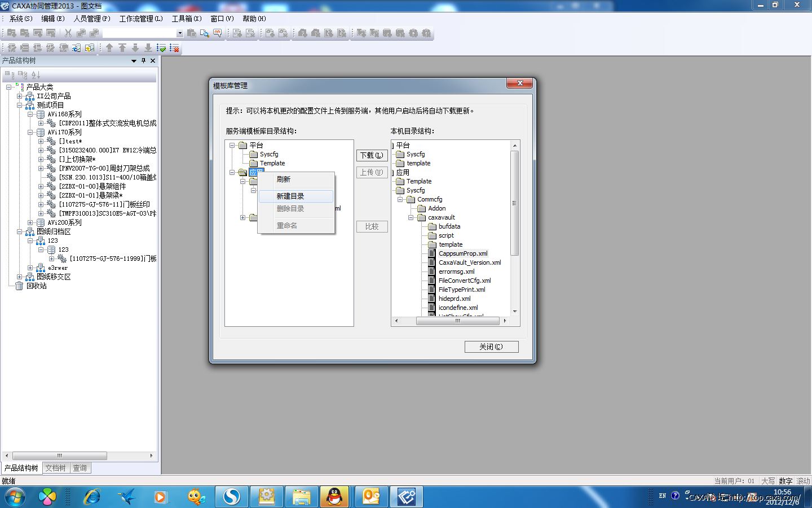The width and height of the screenshot is (812, 508).
Task: Click the clipboard paste toolbar icon
Action: 192,33
